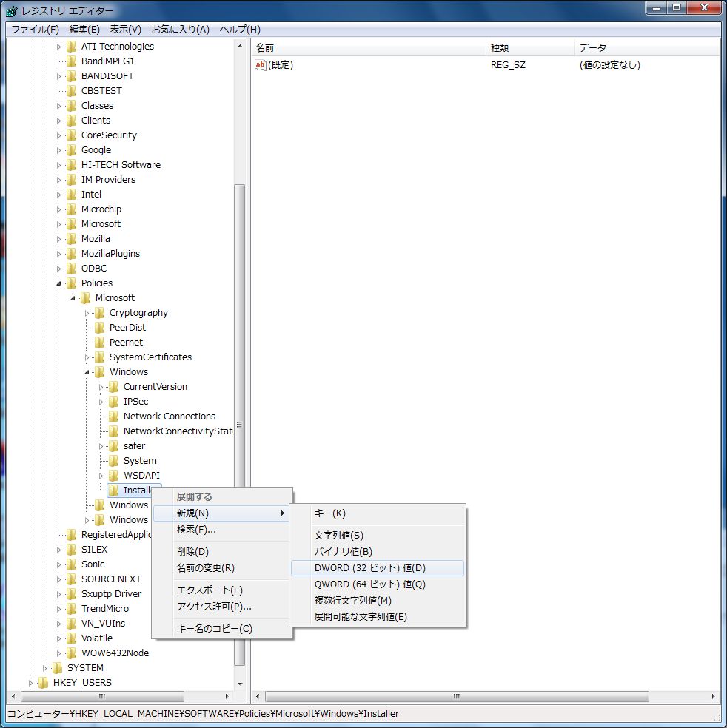
Task: Click the BandiMPEG1 folder icon
Action: click(x=72, y=61)
